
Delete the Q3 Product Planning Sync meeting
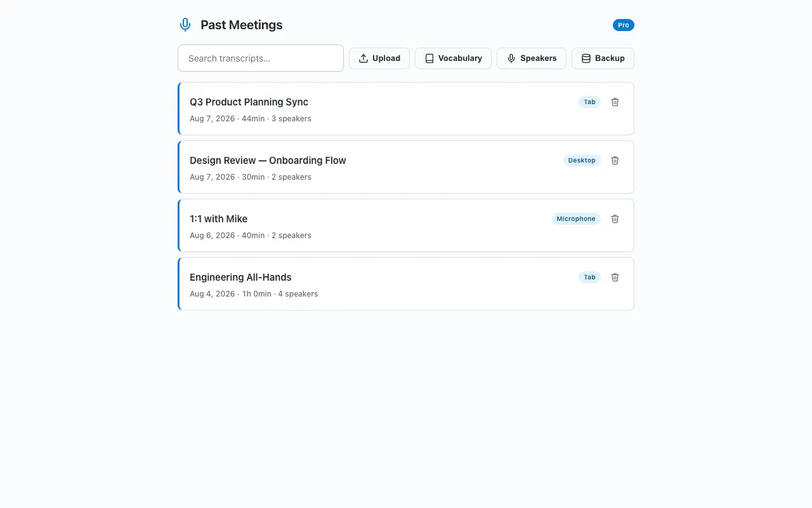pyautogui.click(x=615, y=102)
